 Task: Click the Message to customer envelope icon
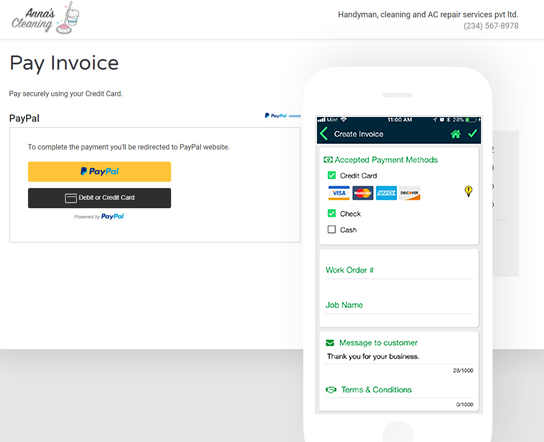pyautogui.click(x=330, y=343)
